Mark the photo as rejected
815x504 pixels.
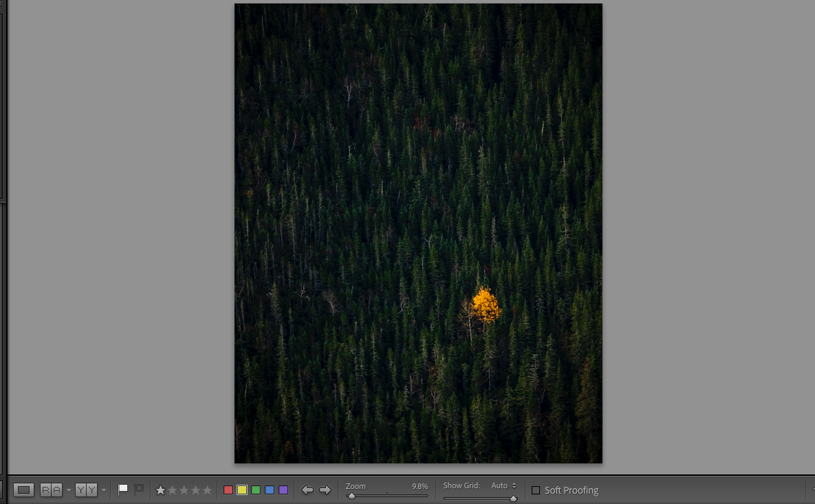[138, 489]
